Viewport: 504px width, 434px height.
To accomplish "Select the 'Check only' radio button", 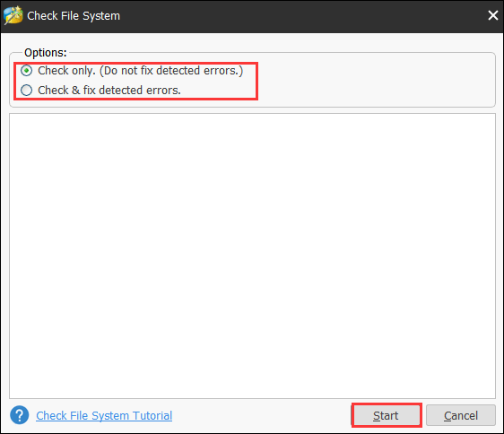I will 26,71.
